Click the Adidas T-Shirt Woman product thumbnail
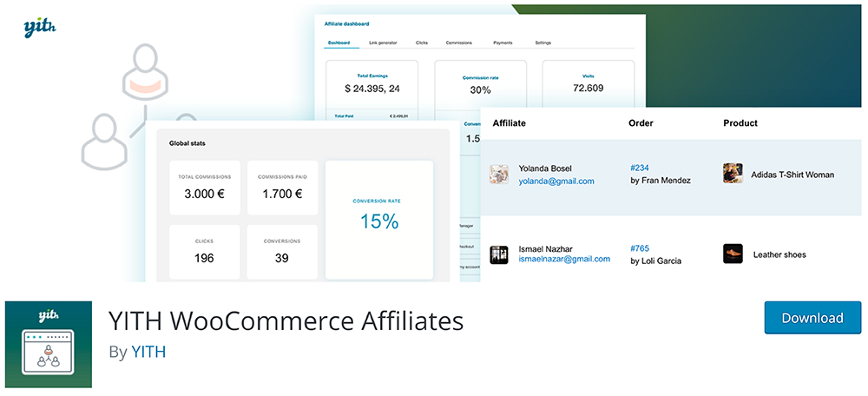The height and width of the screenshot is (396, 868). tap(733, 174)
